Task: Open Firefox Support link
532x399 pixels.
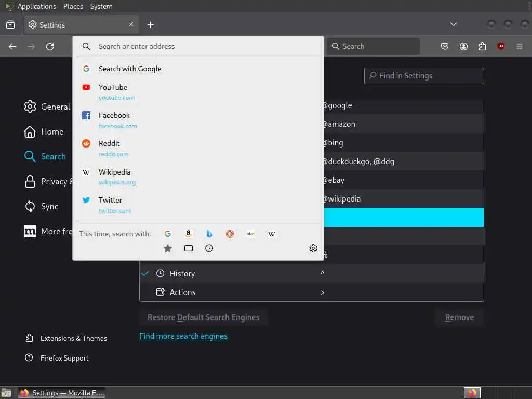Action: click(x=57, y=358)
